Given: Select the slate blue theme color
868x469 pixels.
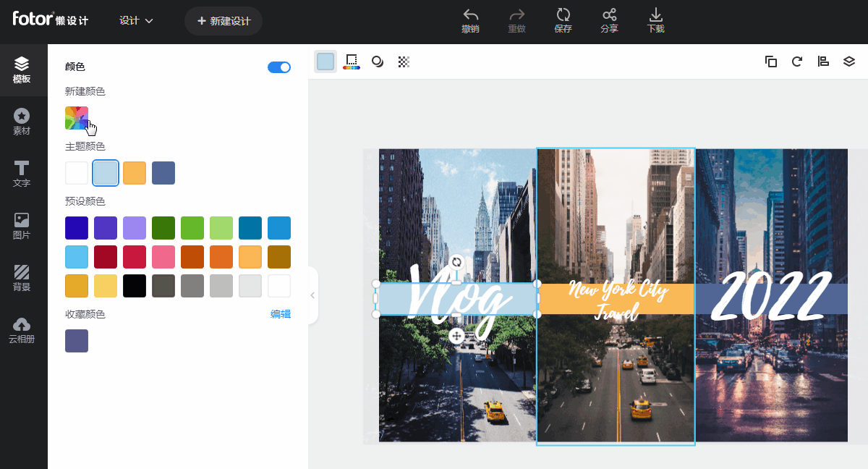Looking at the screenshot, I should 163,173.
